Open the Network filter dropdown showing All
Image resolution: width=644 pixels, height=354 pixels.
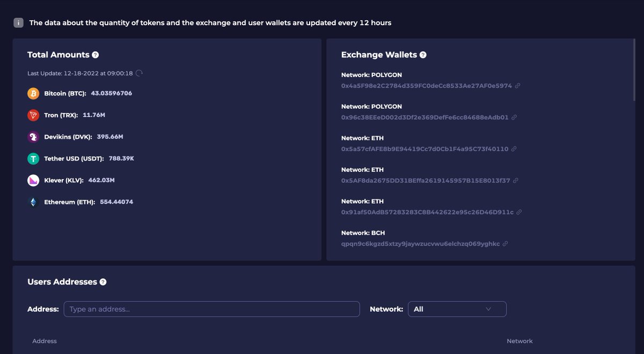pyautogui.click(x=457, y=309)
